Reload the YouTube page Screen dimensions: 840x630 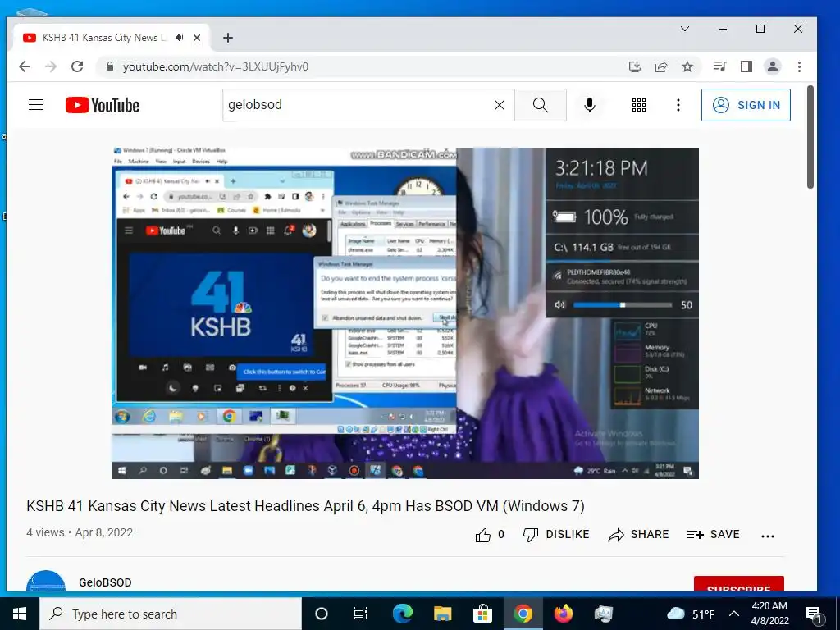pos(77,66)
